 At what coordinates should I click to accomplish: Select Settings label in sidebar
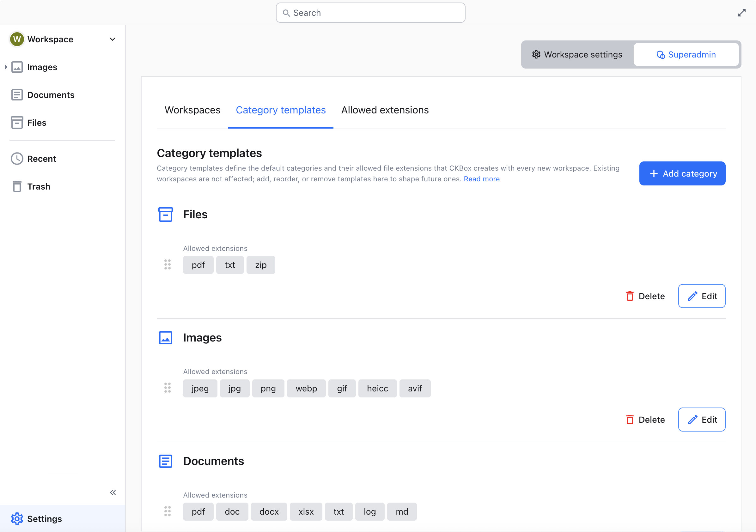point(45,519)
